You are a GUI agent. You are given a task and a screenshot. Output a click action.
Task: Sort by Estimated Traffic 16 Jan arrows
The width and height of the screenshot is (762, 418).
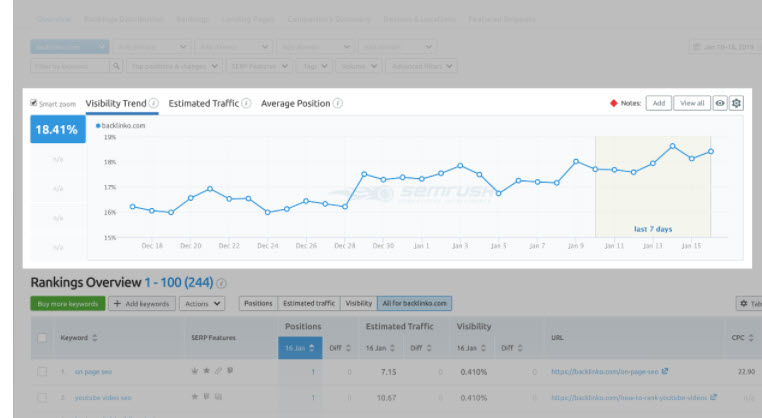point(392,348)
